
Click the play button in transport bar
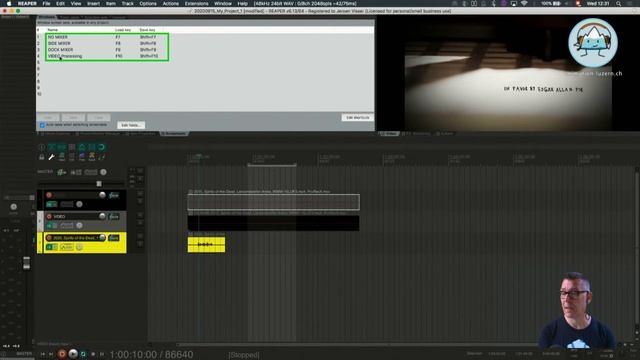[x=73, y=354]
